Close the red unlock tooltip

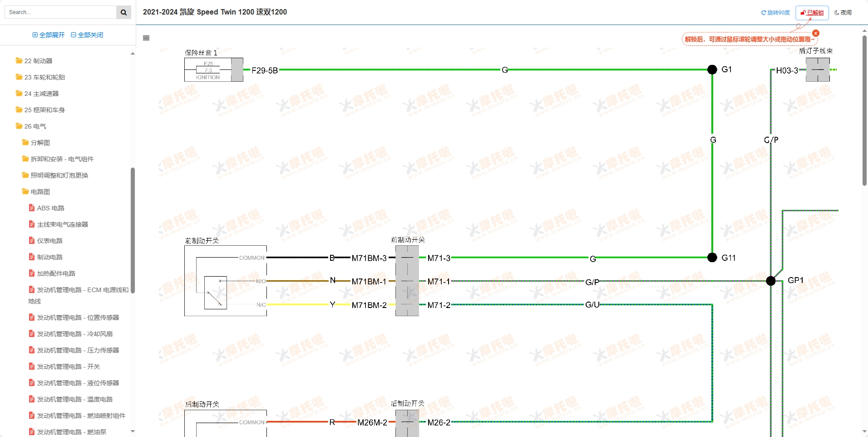pyautogui.click(x=816, y=33)
